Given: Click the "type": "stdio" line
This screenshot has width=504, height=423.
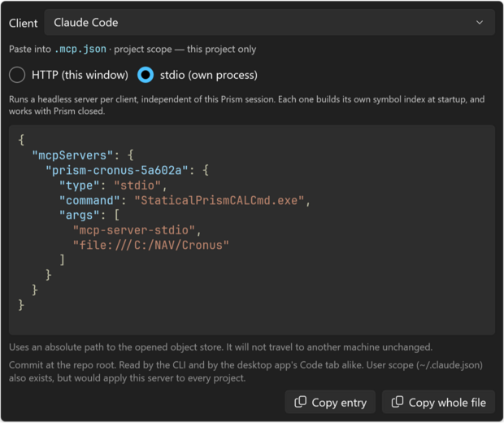Looking at the screenshot, I should coord(113,185).
